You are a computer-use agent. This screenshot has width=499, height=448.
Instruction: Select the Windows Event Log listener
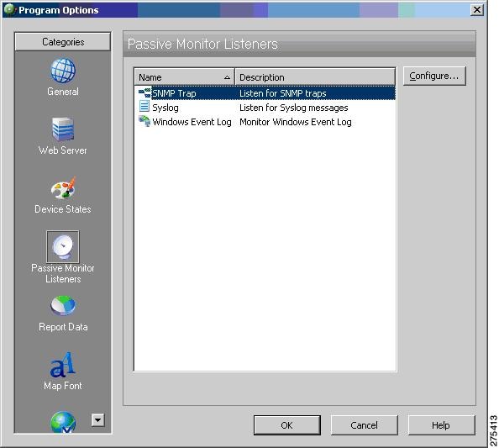click(265, 122)
